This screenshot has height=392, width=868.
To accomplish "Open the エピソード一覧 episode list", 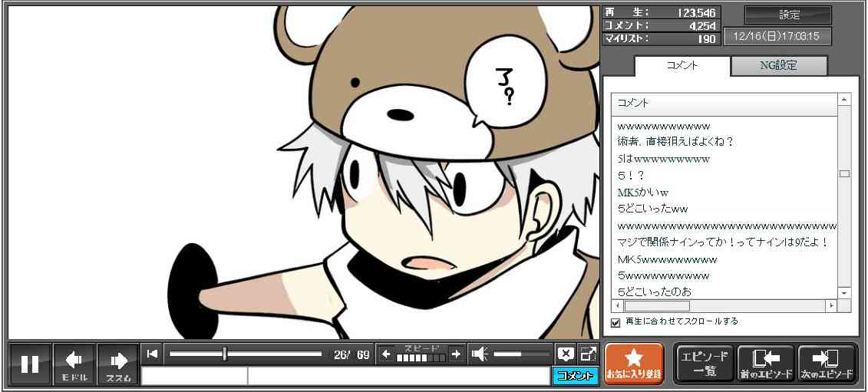I will pos(704,363).
